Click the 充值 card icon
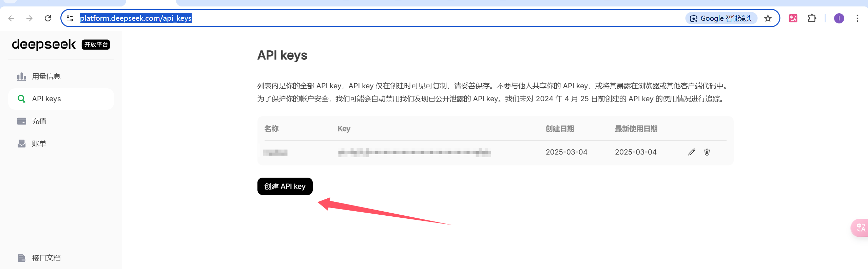Image resolution: width=868 pixels, height=269 pixels. [22, 121]
